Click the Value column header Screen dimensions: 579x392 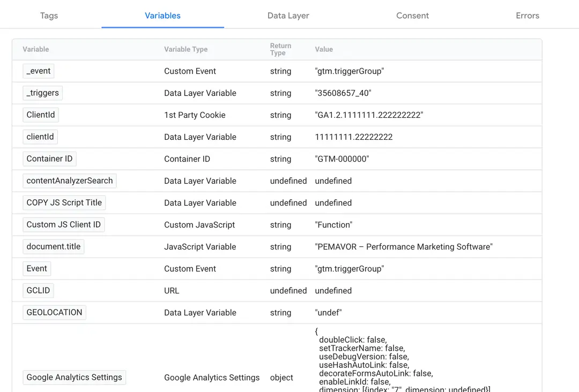[324, 49]
